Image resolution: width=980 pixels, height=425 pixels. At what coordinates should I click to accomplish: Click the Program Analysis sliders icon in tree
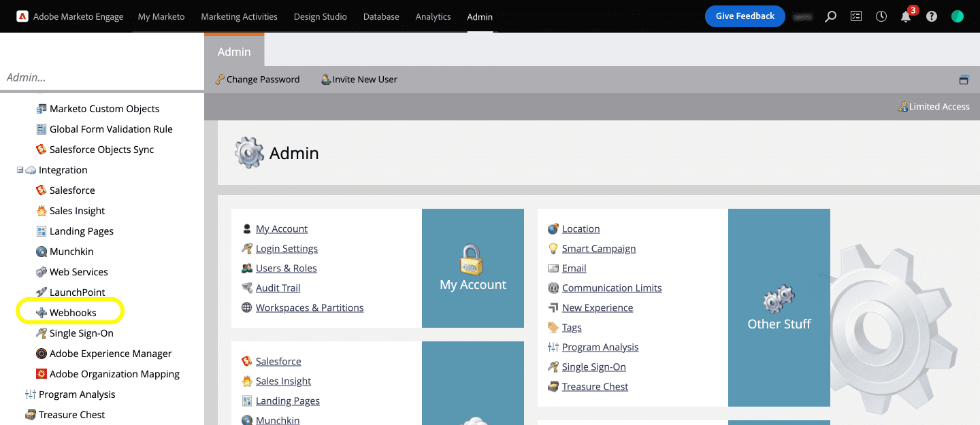coord(31,394)
